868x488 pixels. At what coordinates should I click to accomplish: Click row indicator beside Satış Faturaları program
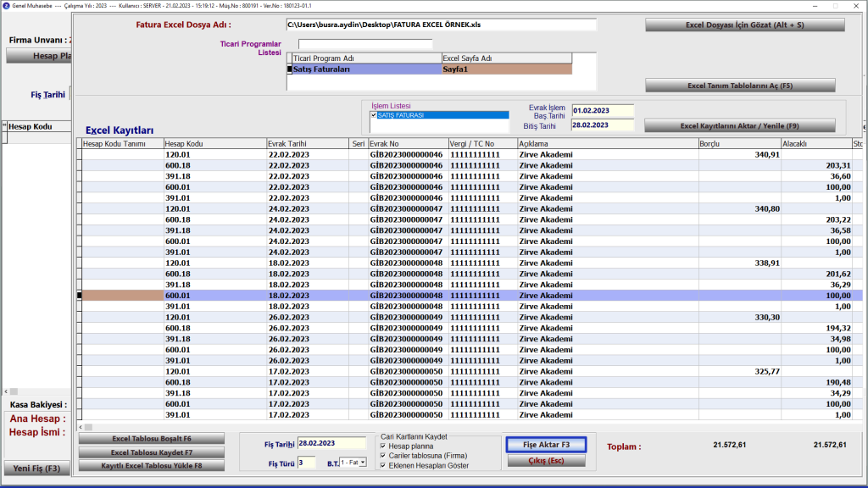pyautogui.click(x=289, y=69)
